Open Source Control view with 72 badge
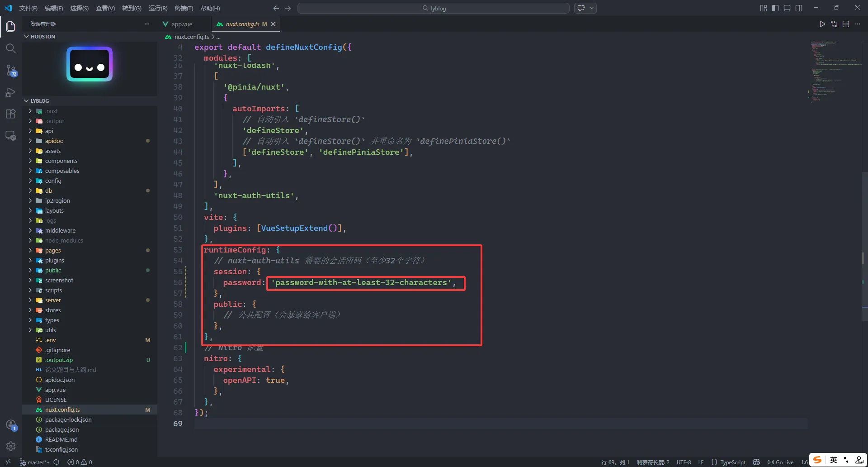 (x=11, y=71)
